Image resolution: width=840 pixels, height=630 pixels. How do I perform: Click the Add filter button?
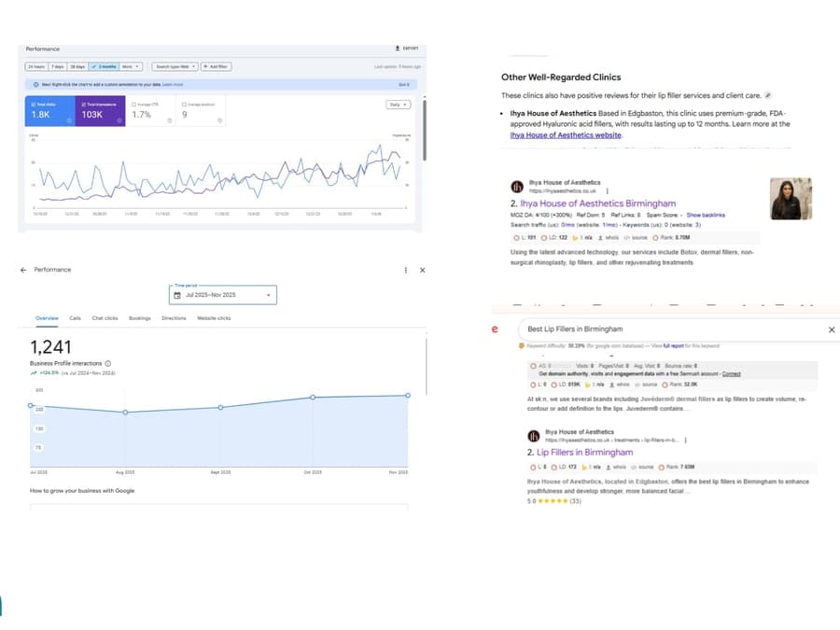(x=216, y=66)
